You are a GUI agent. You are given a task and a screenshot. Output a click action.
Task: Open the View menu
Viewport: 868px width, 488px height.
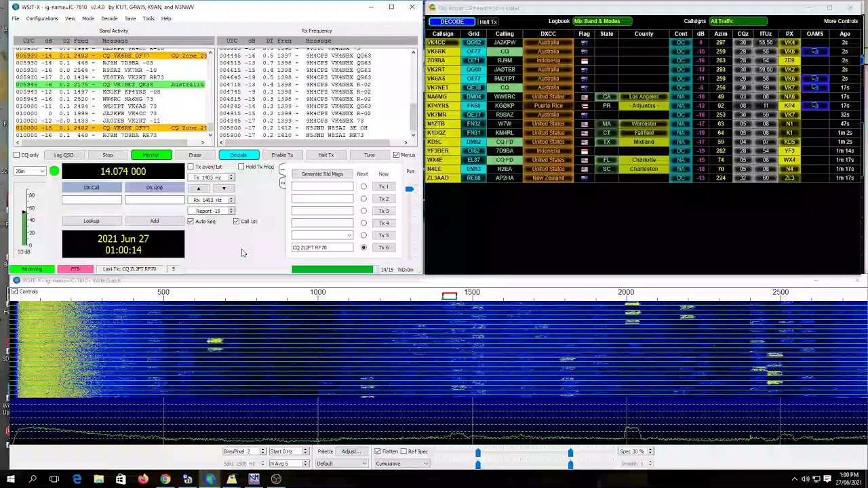(x=70, y=18)
